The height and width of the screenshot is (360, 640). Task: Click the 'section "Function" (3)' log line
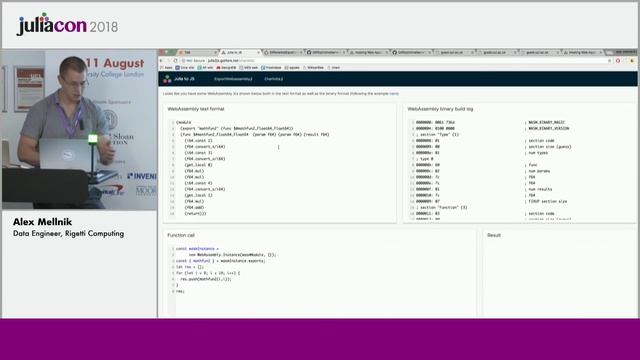click(x=442, y=207)
